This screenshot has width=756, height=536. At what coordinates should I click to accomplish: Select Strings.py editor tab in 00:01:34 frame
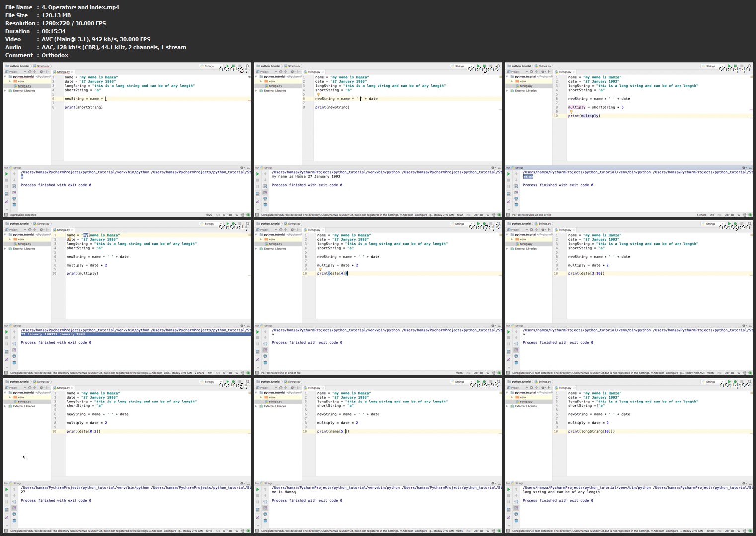63,72
